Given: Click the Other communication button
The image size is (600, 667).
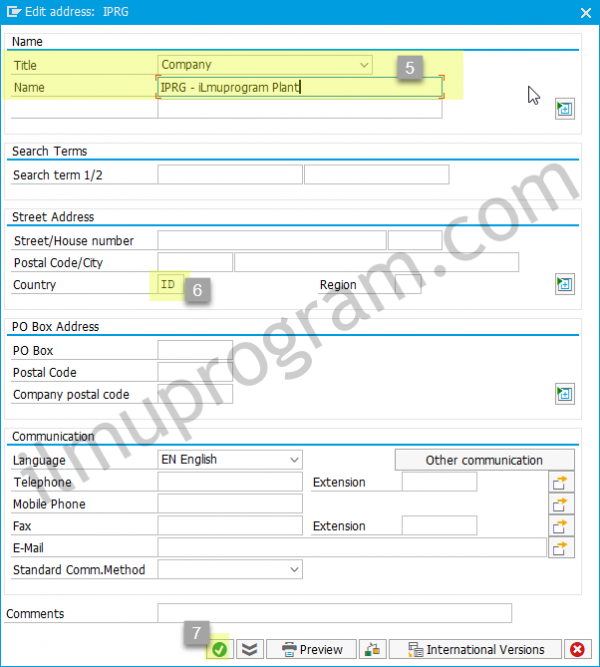Looking at the screenshot, I should (484, 460).
